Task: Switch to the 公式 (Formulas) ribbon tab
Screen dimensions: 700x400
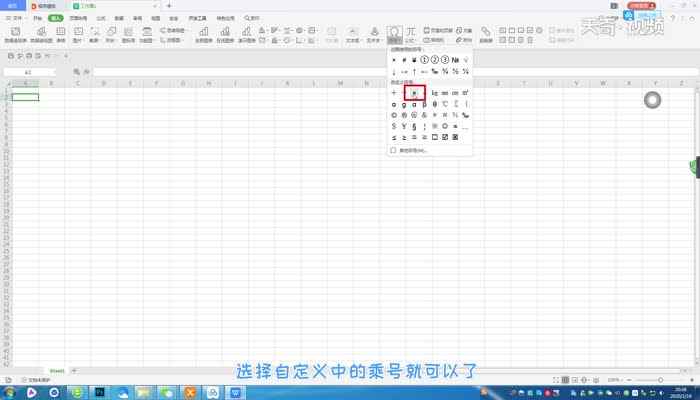Action: (100, 18)
